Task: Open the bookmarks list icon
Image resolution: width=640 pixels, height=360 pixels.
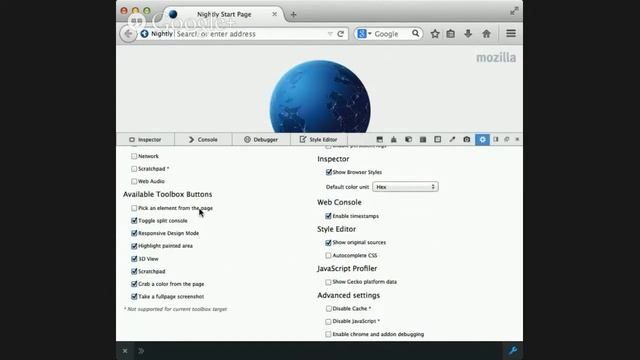Action: tap(451, 34)
